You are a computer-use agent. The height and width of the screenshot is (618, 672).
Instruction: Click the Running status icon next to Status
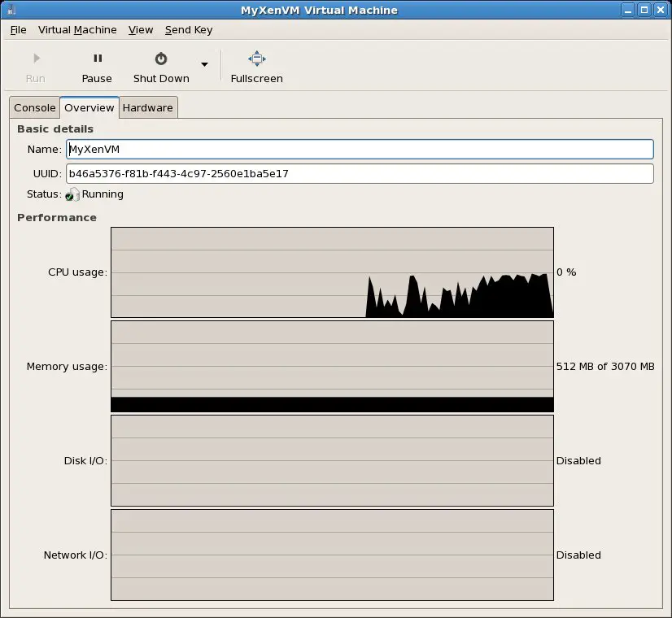tap(71, 194)
